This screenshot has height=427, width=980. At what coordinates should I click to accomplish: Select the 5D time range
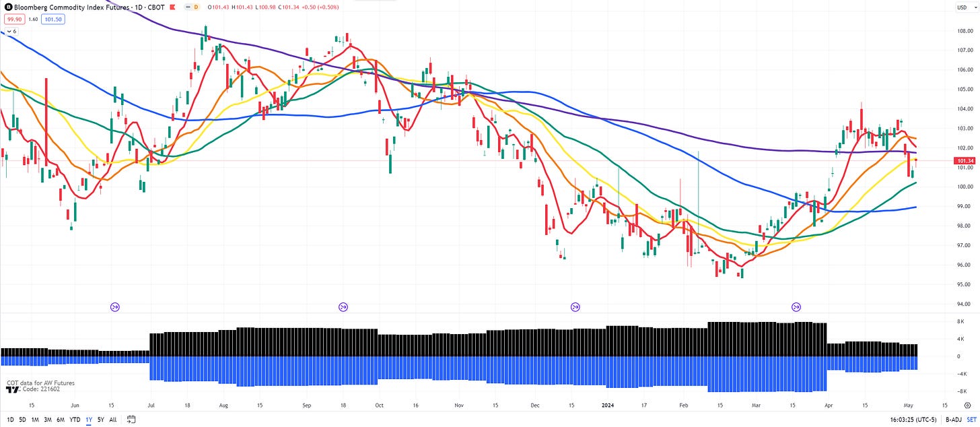[x=22, y=420]
